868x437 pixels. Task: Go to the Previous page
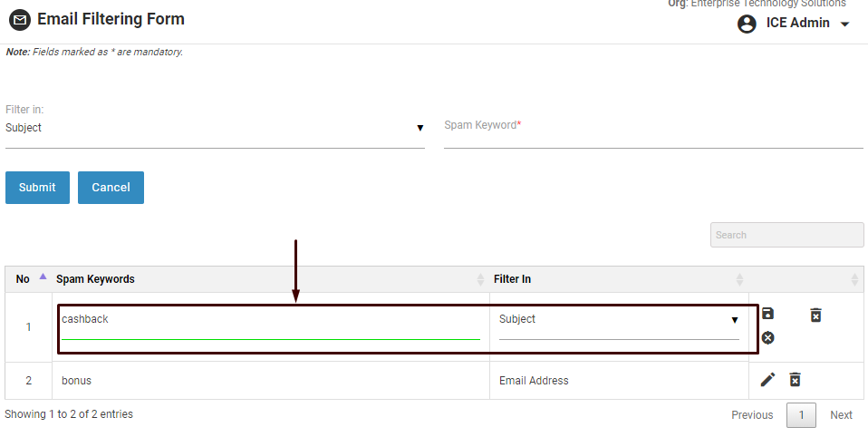[752, 415]
